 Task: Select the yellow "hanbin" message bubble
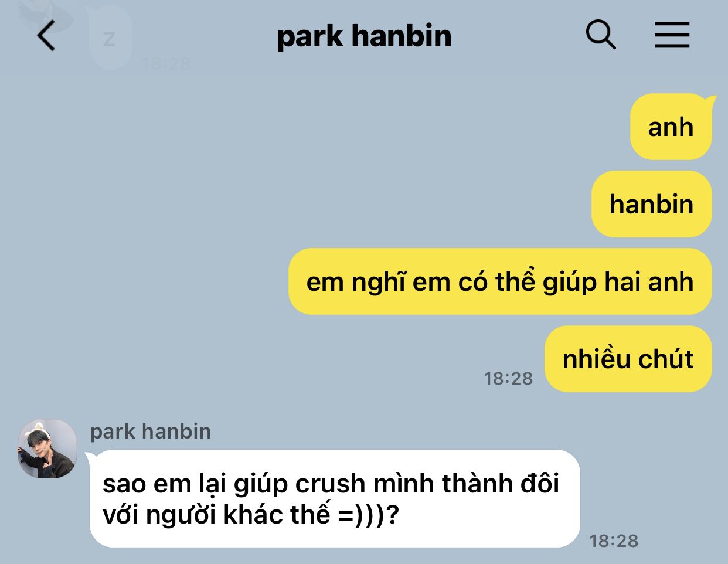652,204
